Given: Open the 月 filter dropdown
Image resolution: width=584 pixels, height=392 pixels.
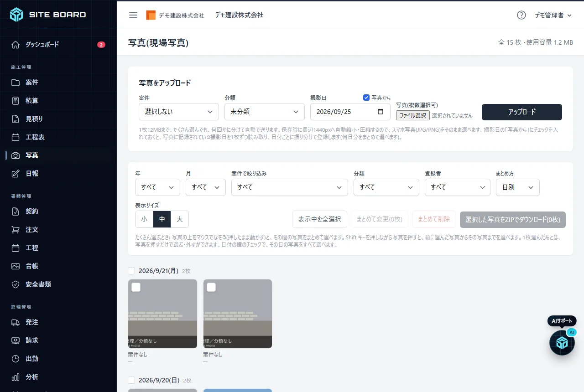Looking at the screenshot, I should 206,187.
